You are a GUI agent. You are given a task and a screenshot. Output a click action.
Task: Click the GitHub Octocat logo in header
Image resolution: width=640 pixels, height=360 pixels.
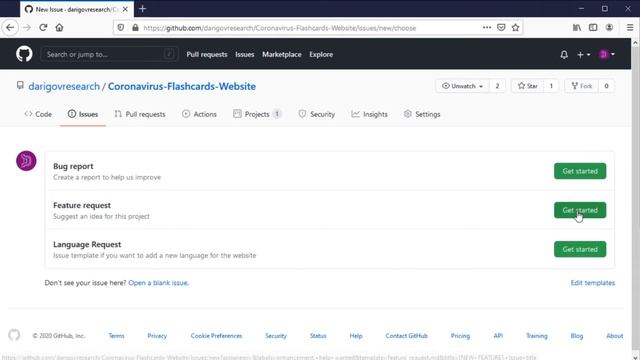coord(24,54)
